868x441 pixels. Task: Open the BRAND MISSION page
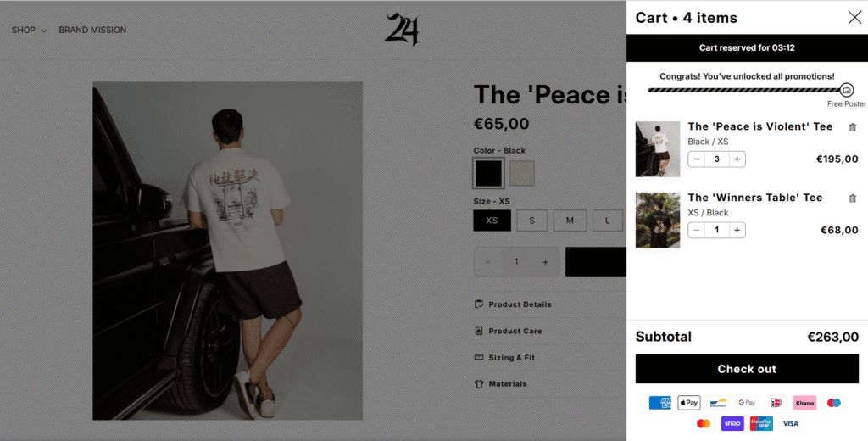(92, 30)
